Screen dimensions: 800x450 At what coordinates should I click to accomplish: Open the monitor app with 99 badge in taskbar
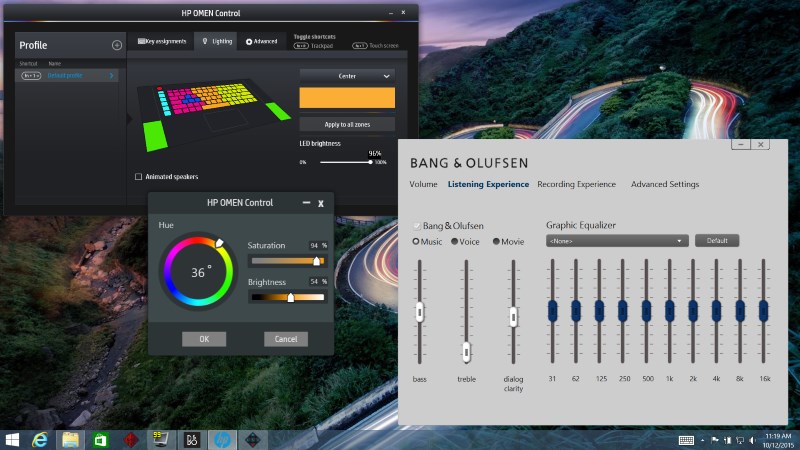coord(161,440)
